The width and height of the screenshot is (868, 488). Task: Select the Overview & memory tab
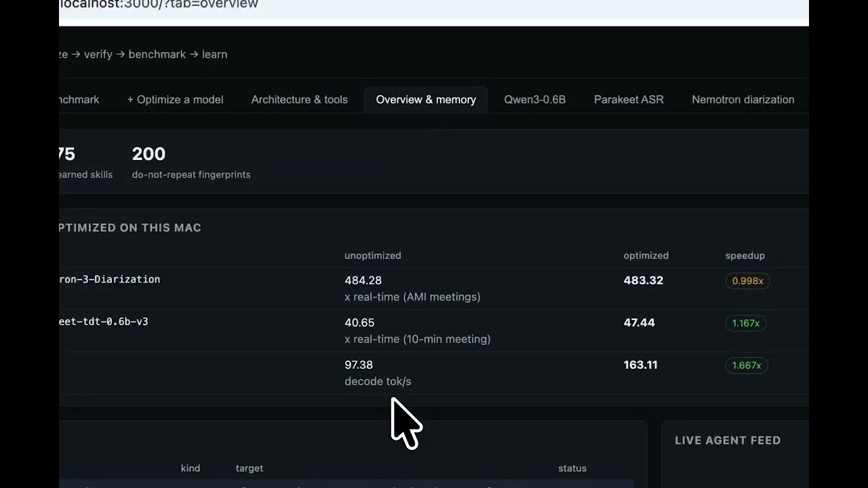[426, 100]
